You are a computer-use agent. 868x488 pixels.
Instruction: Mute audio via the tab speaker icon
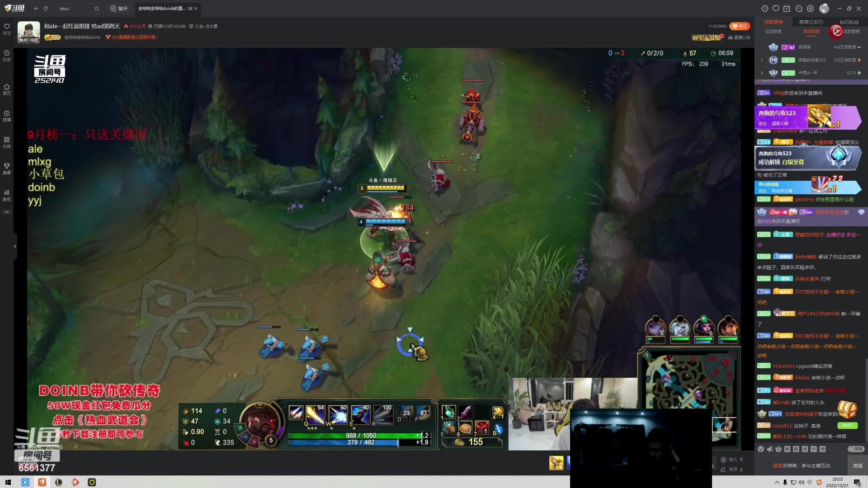click(x=190, y=9)
